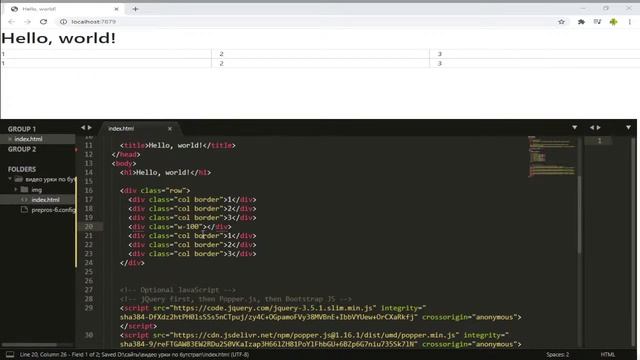Click second-row cell containing 3
This screenshot has width=640, height=360.
tap(535, 63)
